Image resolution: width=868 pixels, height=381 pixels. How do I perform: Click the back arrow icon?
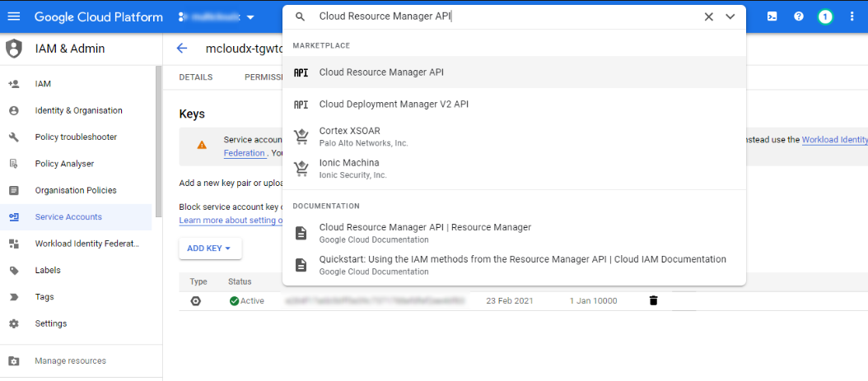point(182,49)
